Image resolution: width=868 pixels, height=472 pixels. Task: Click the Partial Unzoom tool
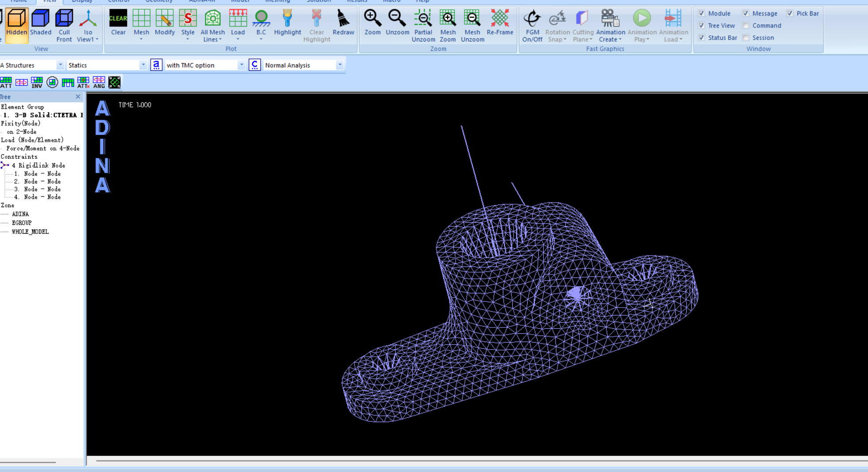(x=423, y=25)
